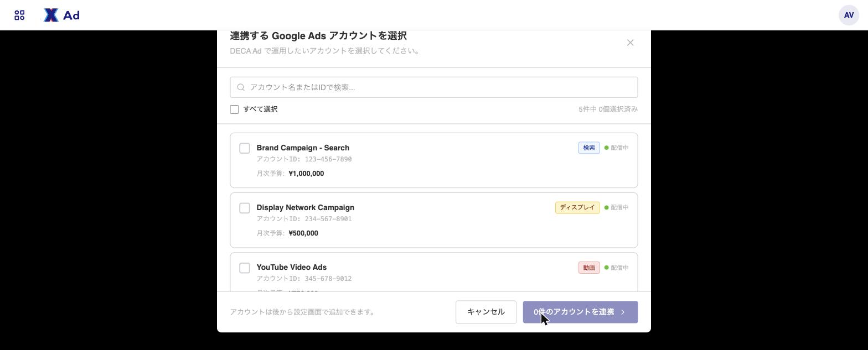Click the 0件のアカウントを連携 button
This screenshot has height=350, width=868.
(580, 312)
